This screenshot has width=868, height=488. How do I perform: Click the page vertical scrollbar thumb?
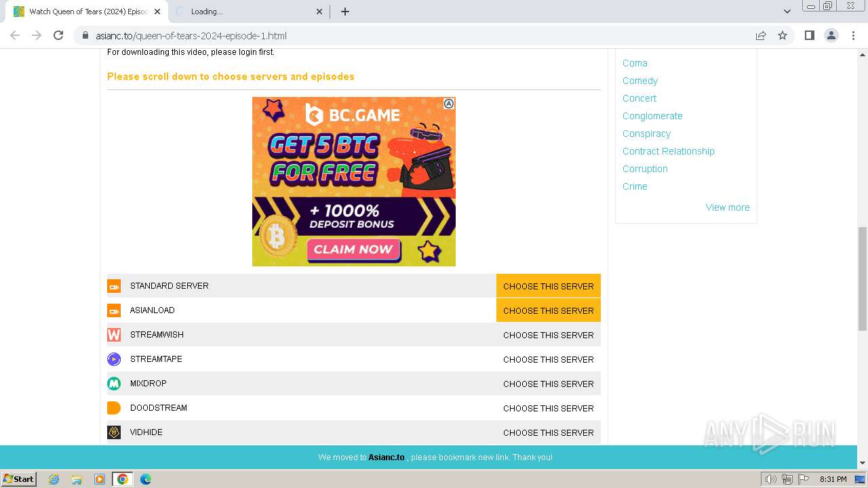(863, 279)
